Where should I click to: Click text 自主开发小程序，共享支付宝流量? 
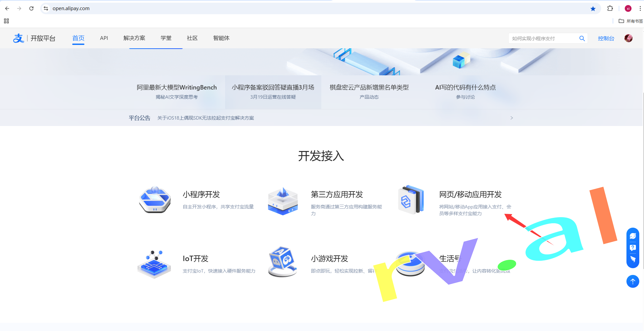[x=218, y=207]
